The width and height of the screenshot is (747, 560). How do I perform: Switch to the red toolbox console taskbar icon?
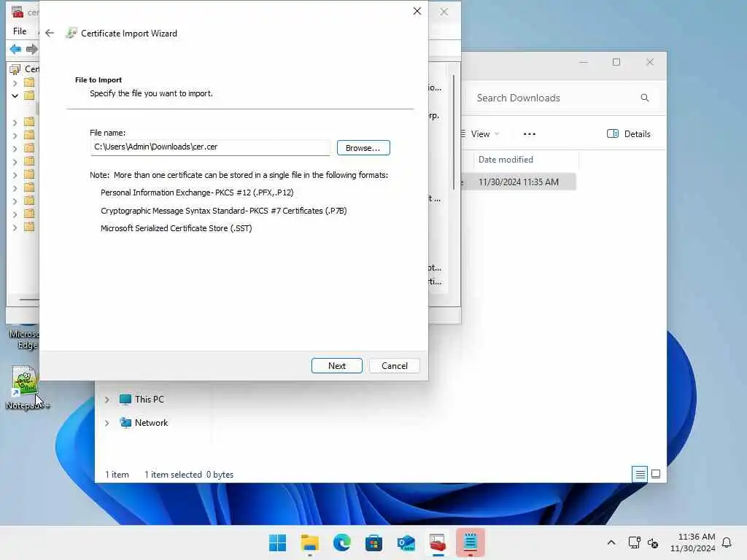click(x=438, y=542)
